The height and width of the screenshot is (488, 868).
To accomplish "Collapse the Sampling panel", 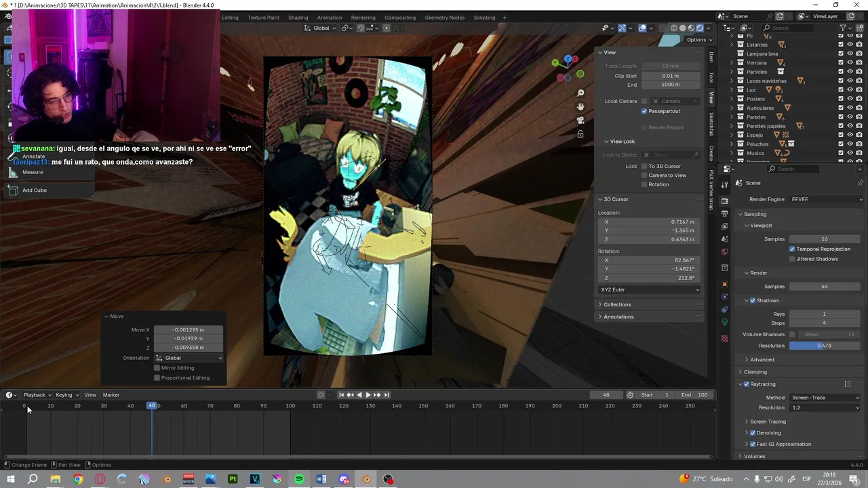I will [740, 214].
